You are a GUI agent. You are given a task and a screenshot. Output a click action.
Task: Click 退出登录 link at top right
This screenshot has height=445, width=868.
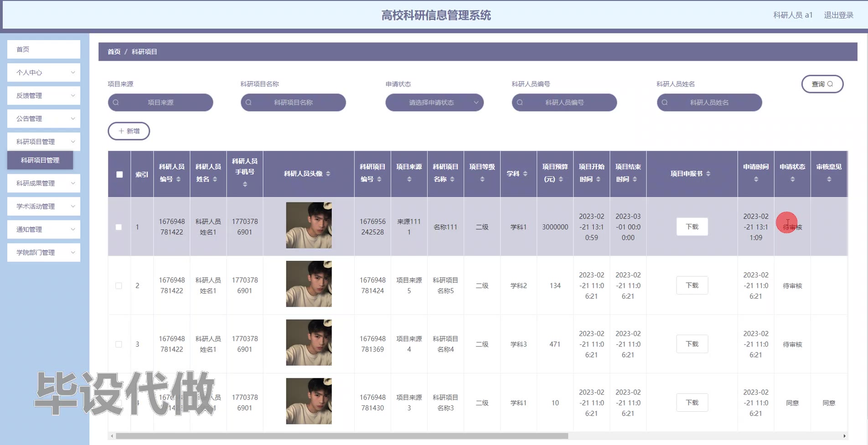tap(838, 15)
